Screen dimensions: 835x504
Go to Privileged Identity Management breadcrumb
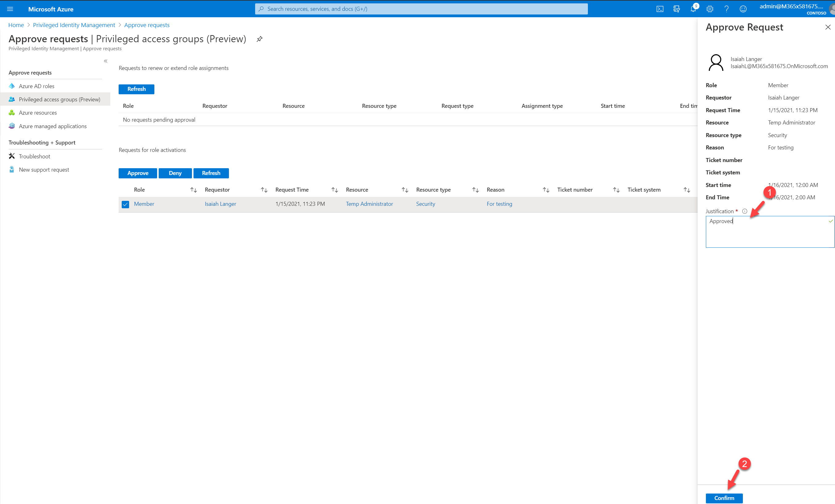(x=74, y=25)
